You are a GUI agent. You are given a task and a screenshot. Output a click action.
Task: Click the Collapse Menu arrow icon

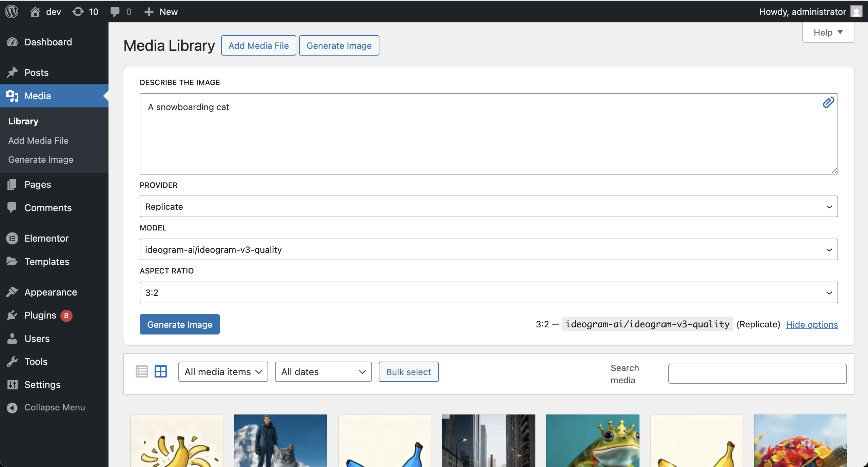coord(12,407)
